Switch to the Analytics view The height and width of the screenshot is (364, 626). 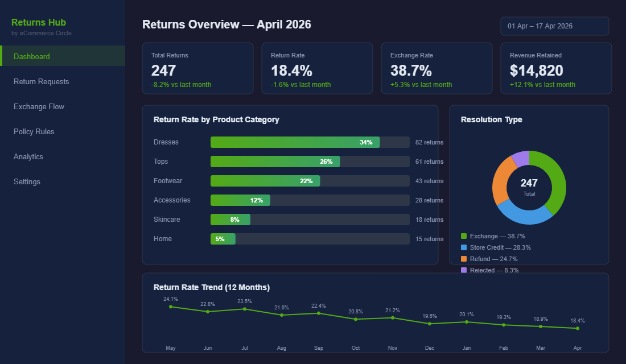(x=28, y=156)
